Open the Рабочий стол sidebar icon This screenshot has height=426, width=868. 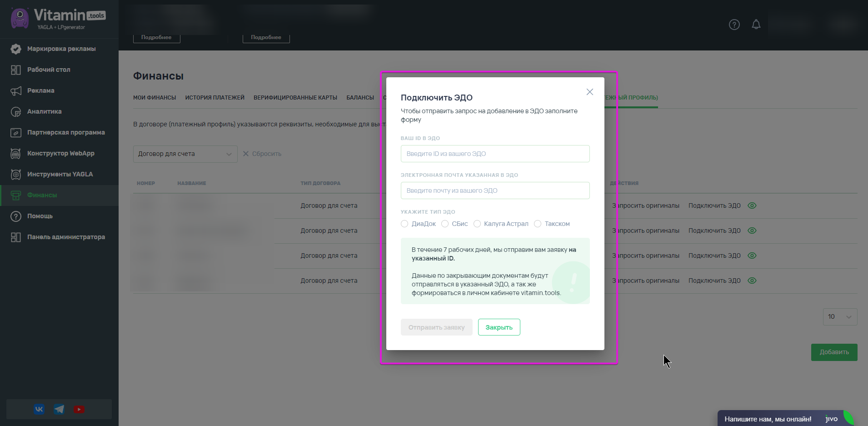pos(16,70)
